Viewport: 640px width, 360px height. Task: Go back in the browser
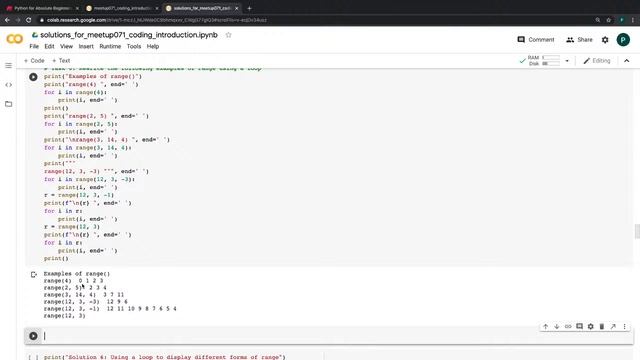click(7, 20)
